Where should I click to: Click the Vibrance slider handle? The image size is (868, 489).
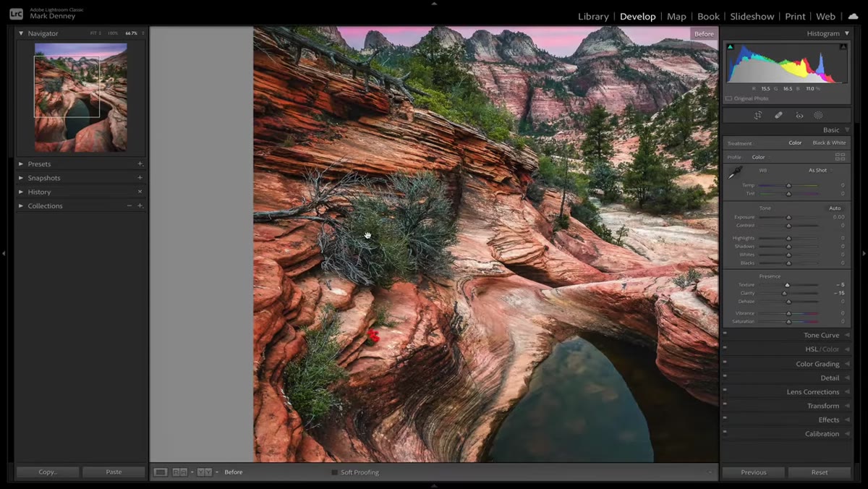tap(788, 313)
